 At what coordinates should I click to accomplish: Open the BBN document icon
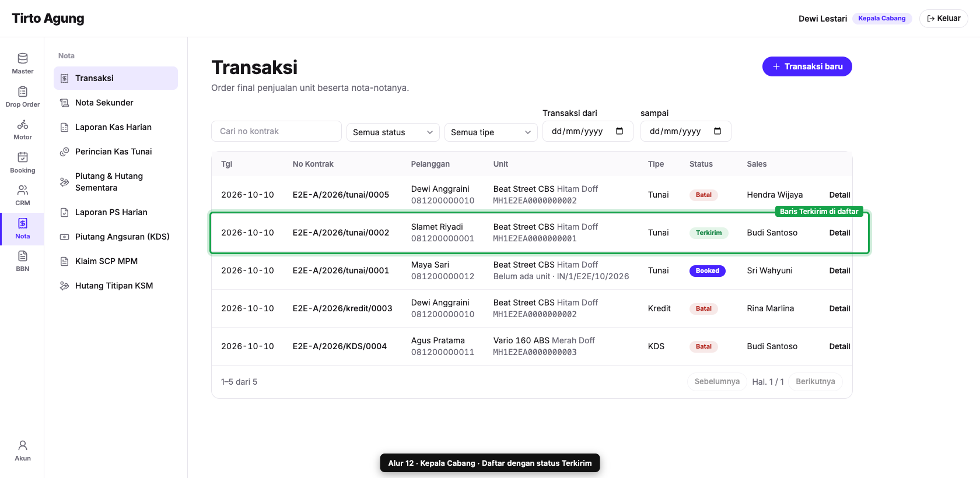click(x=22, y=256)
